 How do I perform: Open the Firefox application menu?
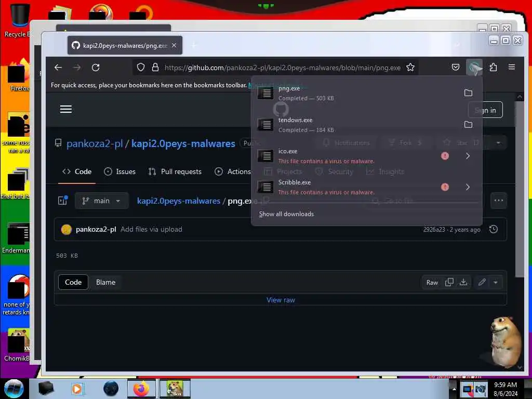pyautogui.click(x=512, y=67)
